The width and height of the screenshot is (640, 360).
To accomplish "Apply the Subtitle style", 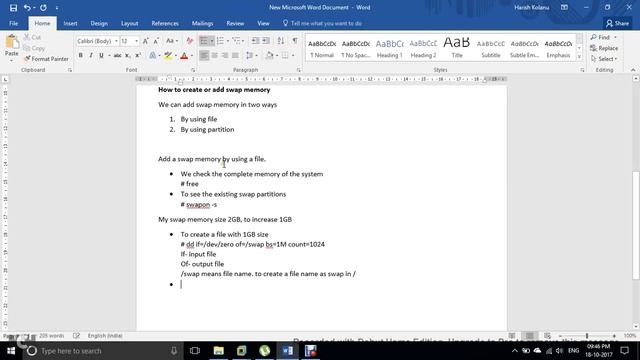I will click(491, 48).
